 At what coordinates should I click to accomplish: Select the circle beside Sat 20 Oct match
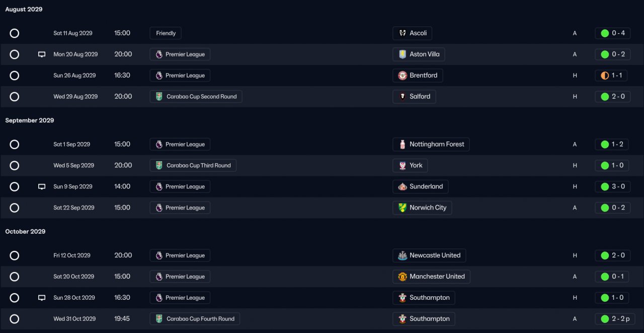coord(15,277)
